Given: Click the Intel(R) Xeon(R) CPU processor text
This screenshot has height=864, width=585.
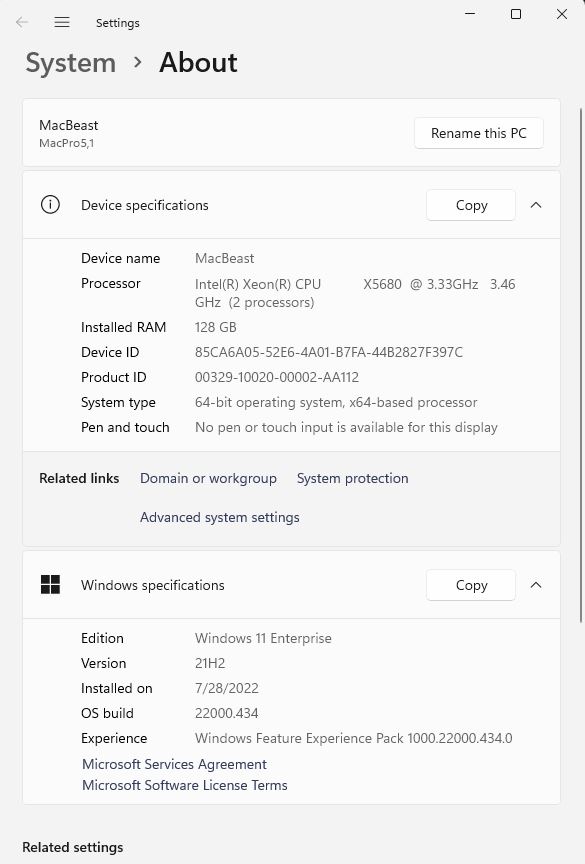Looking at the screenshot, I should [x=355, y=293].
